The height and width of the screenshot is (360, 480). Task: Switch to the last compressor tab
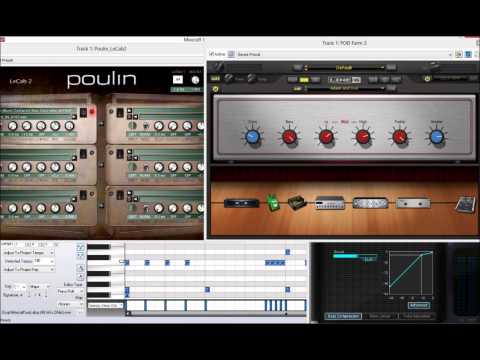pyautogui.click(x=417, y=316)
